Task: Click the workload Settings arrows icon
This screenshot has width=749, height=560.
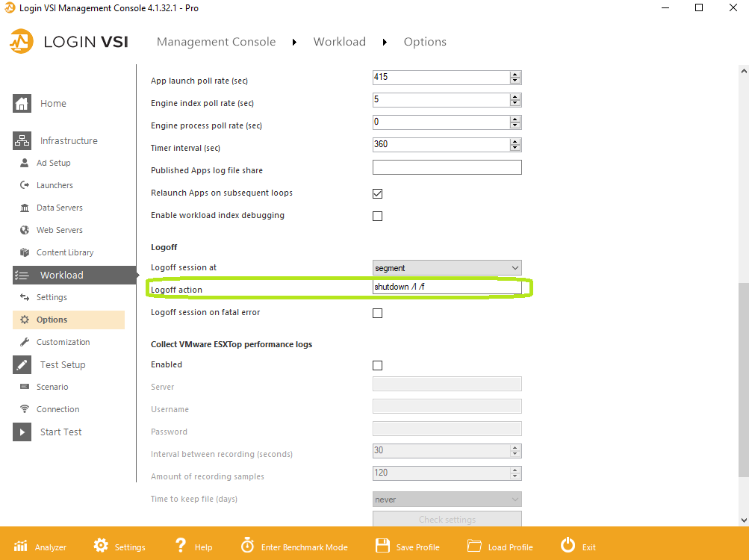Action: pos(25,297)
